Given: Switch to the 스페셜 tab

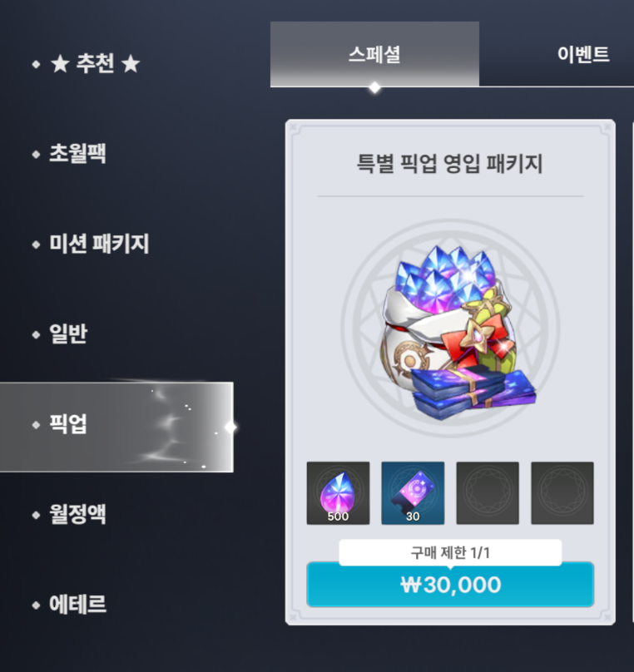Looking at the screenshot, I should [x=374, y=54].
